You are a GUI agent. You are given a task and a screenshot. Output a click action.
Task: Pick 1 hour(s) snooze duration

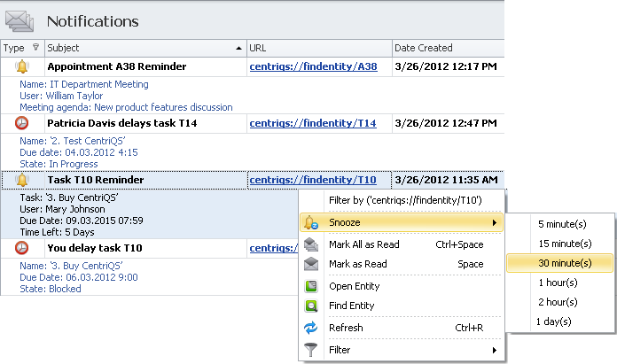557,283
